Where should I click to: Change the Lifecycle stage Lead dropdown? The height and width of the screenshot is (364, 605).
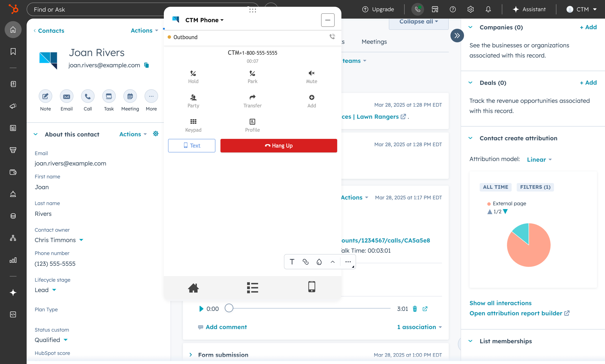45,290
